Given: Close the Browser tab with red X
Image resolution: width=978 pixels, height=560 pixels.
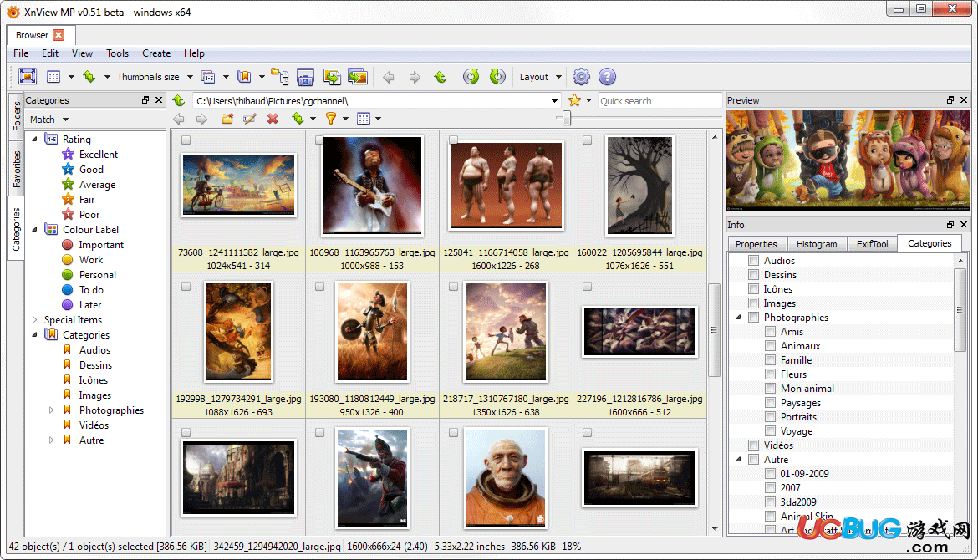Looking at the screenshot, I should click(x=59, y=35).
